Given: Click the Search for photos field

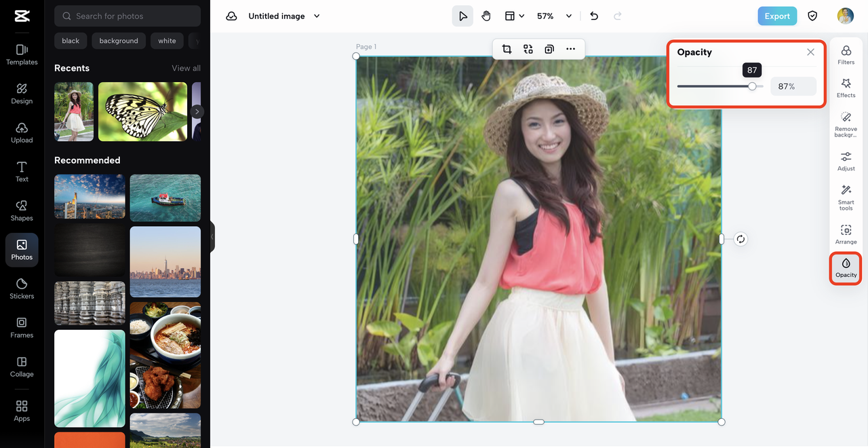Looking at the screenshot, I should click(x=127, y=16).
